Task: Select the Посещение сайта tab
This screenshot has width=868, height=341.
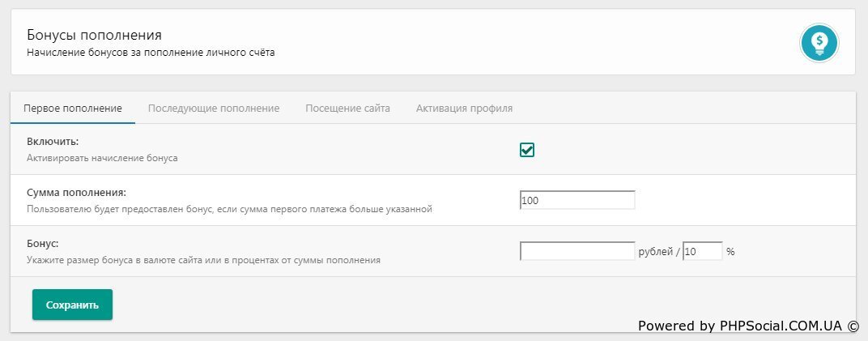Action: 347,109
